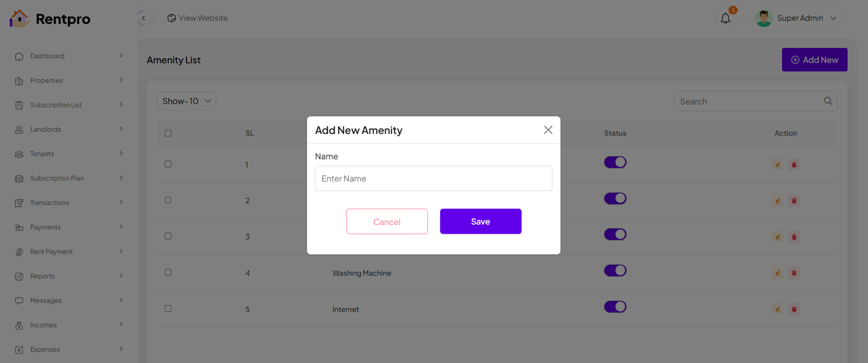Close the Add New Amenity dialog
The image size is (868, 363).
pos(548,130)
